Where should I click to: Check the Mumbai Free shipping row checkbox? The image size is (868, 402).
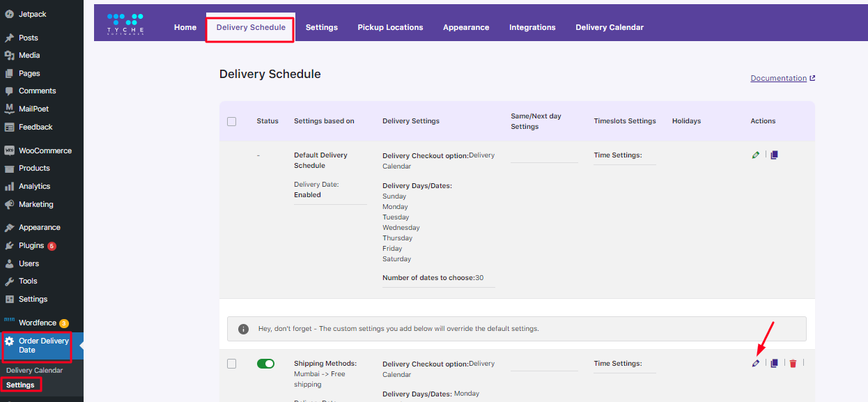(232, 364)
